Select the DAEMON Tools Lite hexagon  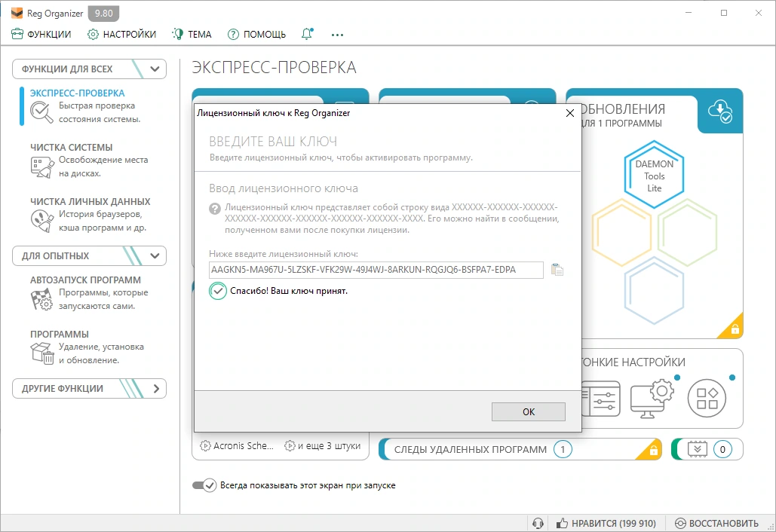pyautogui.click(x=655, y=175)
